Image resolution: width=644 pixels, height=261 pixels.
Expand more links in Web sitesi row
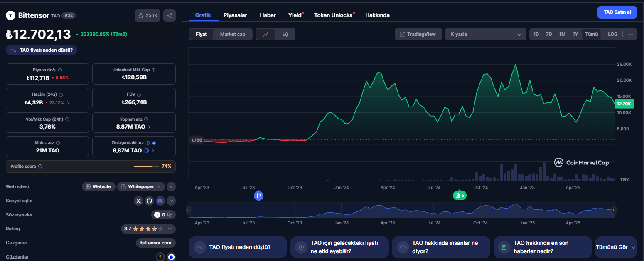click(x=171, y=186)
